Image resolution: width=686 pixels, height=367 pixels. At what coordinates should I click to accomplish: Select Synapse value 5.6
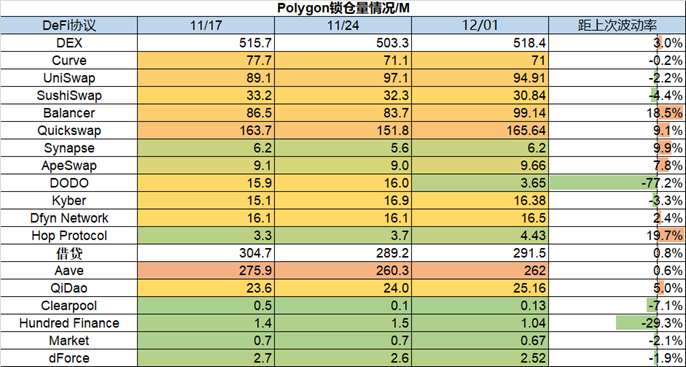point(343,148)
